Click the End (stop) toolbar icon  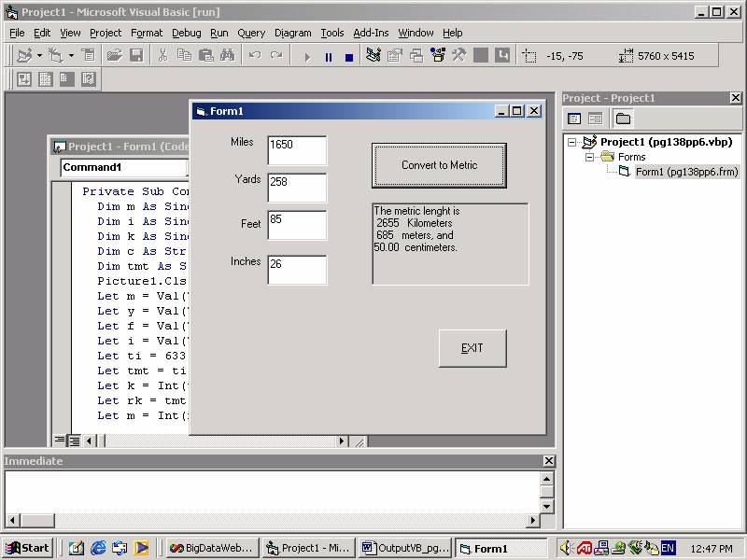coord(349,57)
